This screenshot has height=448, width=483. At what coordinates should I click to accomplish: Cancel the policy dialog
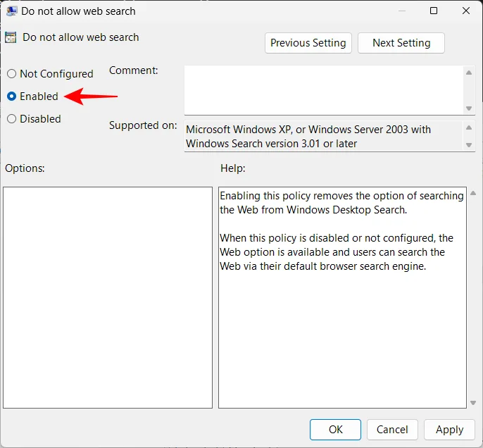(x=392, y=429)
